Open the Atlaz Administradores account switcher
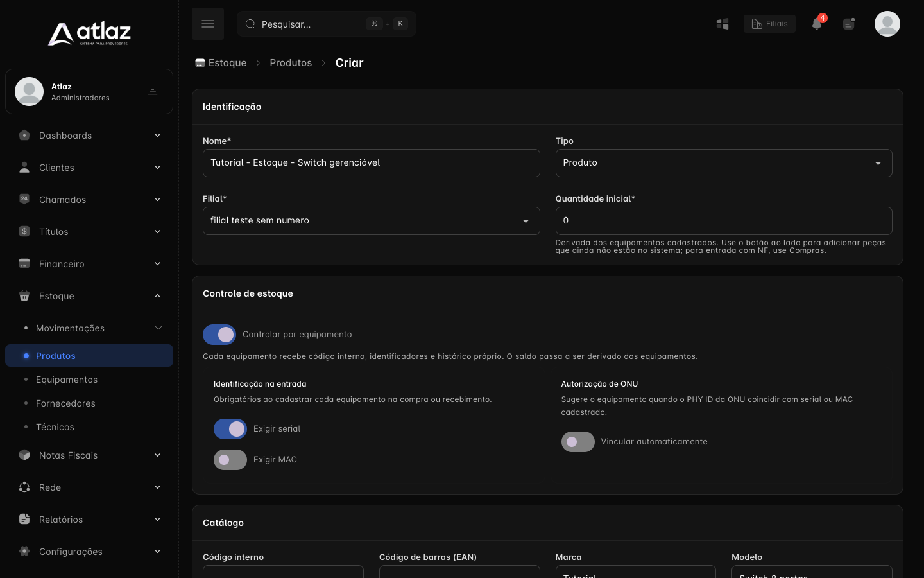 pos(89,92)
